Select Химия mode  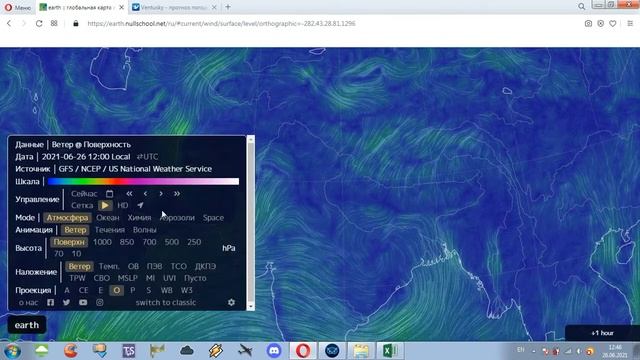coord(139,218)
